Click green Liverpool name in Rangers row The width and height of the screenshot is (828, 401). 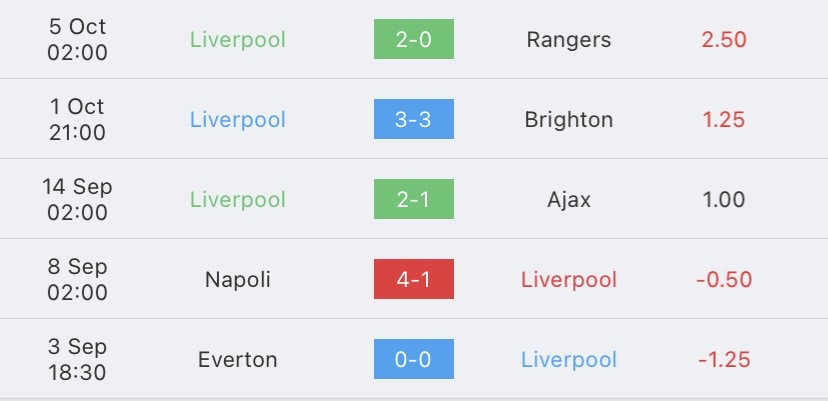(x=238, y=40)
